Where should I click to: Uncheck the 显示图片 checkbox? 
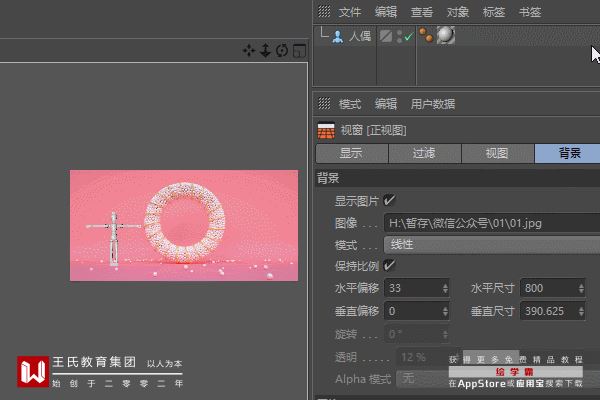389,200
